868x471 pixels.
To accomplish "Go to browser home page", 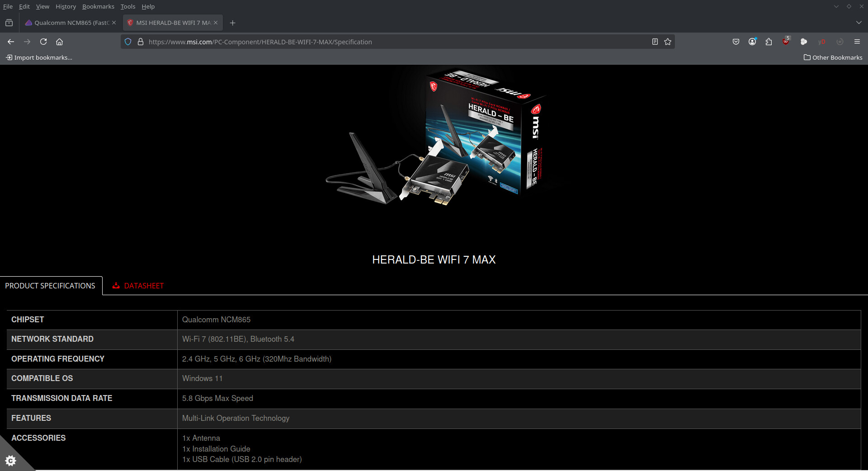I will (x=59, y=42).
